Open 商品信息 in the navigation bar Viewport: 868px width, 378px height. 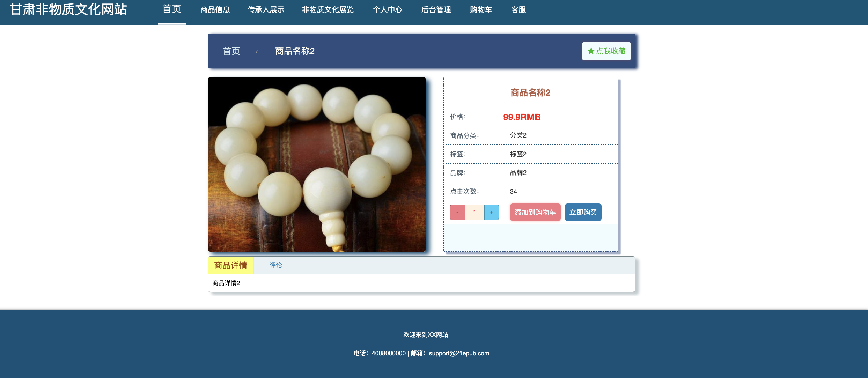pyautogui.click(x=215, y=10)
